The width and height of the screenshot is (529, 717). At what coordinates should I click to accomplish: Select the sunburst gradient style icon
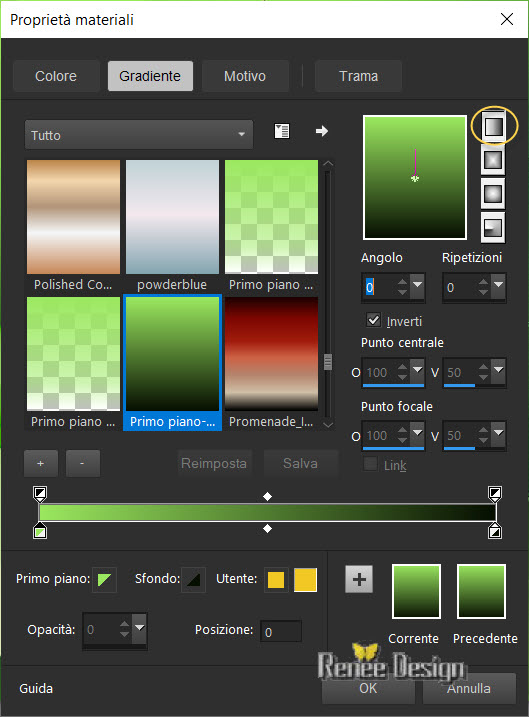tap(493, 194)
